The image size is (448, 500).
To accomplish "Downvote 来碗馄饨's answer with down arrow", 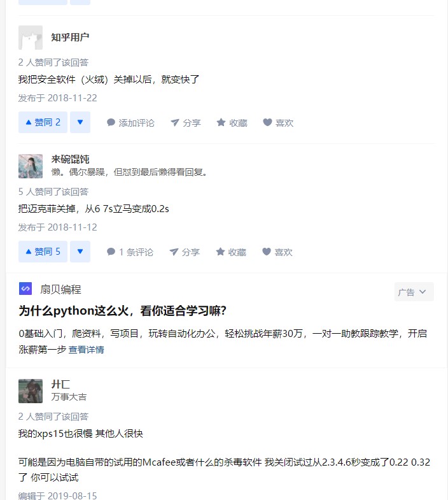I will tap(80, 252).
